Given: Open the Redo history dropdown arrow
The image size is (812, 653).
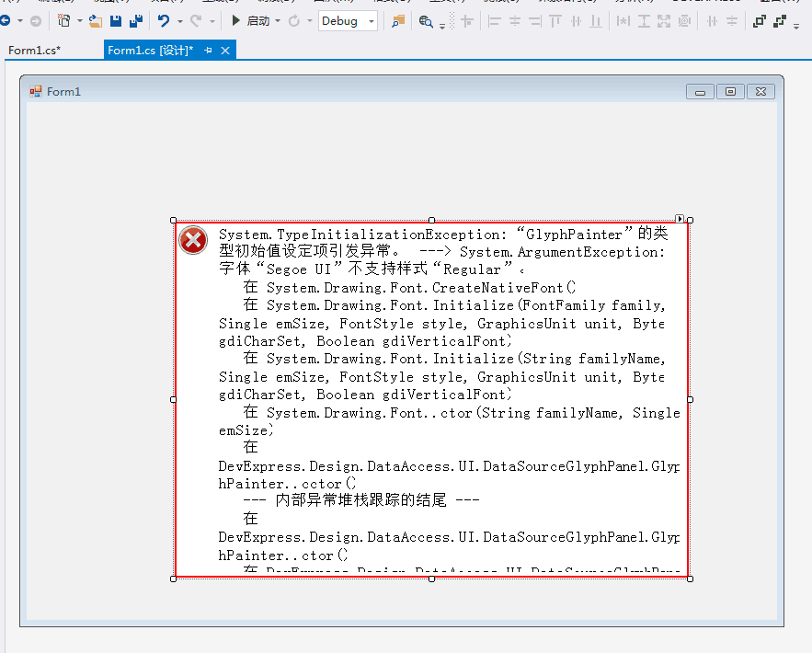Looking at the screenshot, I should pyautogui.click(x=212, y=21).
